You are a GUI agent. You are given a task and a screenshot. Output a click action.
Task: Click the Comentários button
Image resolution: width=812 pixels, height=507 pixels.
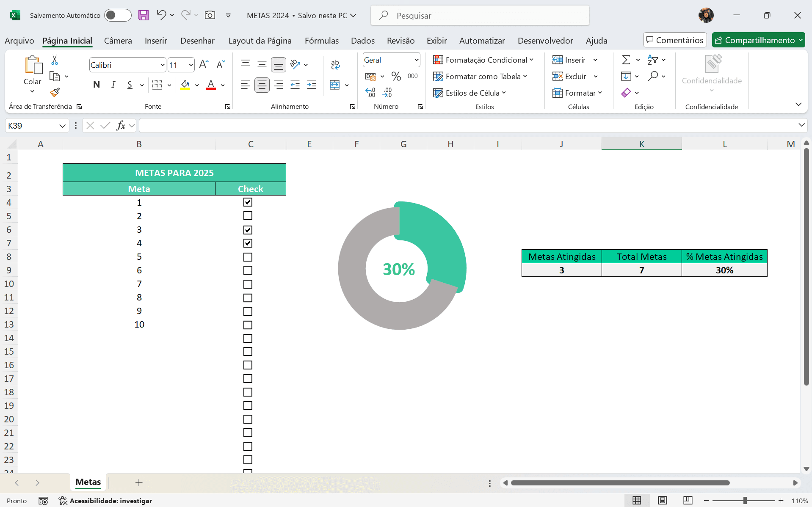coord(675,40)
